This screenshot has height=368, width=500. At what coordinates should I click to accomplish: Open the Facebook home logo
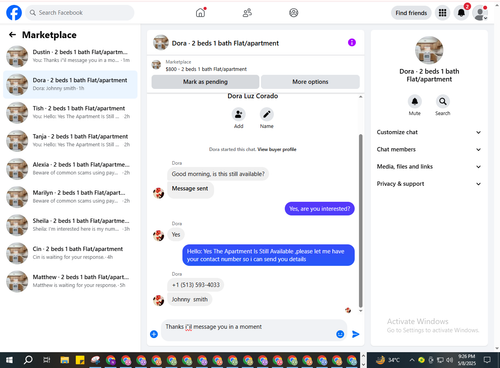[x=14, y=13]
